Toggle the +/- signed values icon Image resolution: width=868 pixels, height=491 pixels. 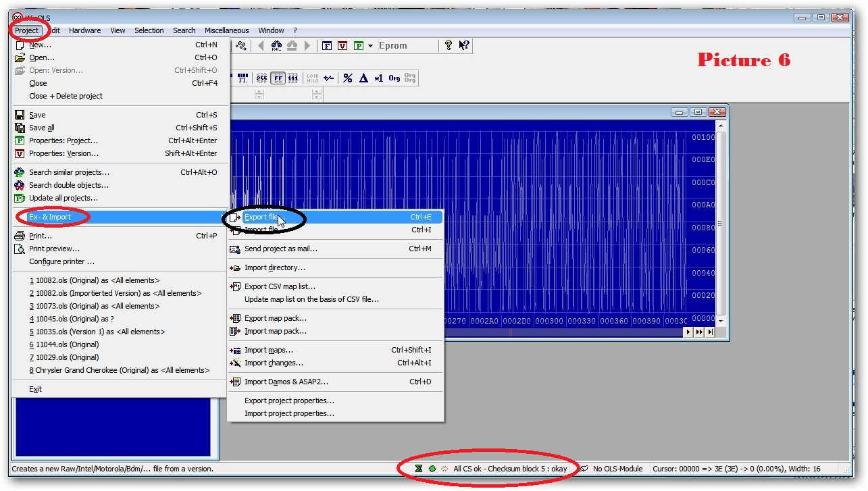(328, 78)
